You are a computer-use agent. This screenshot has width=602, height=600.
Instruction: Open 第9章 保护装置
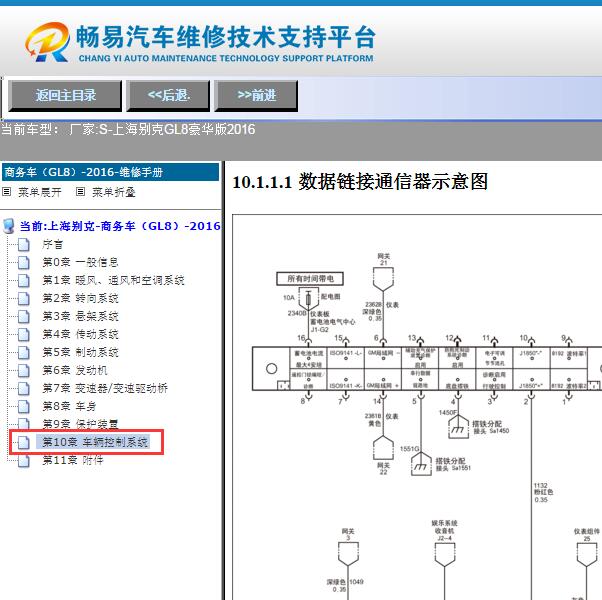click(x=80, y=424)
